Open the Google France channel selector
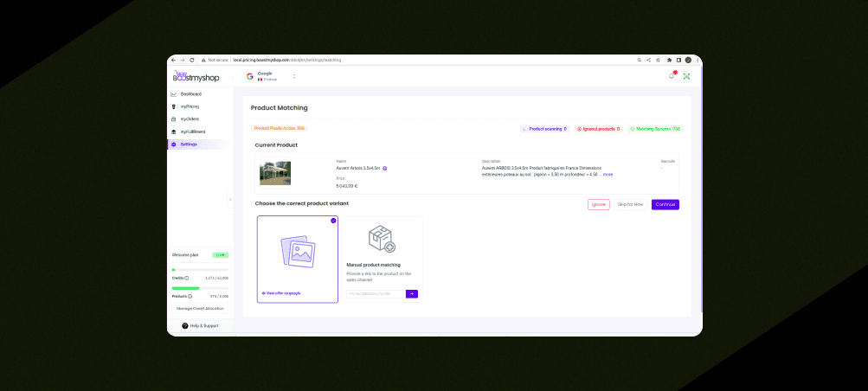This screenshot has width=868, height=391. [271, 76]
